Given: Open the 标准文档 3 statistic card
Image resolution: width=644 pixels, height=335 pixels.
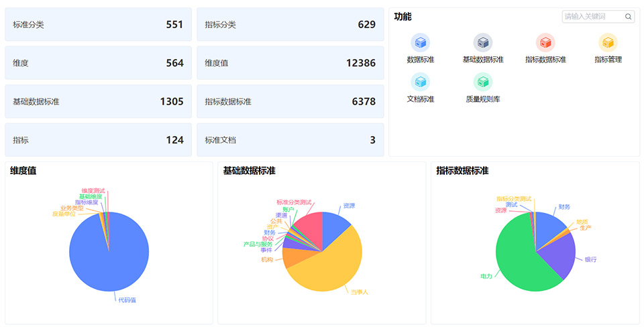Looking at the screenshot, I should [x=290, y=140].
